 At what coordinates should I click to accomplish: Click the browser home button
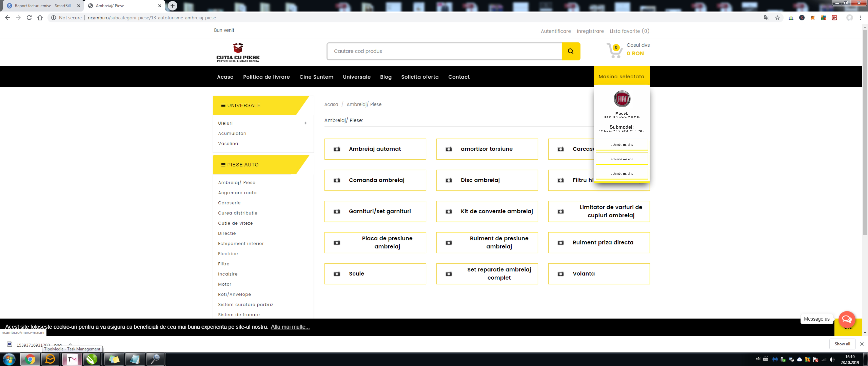coord(40,18)
